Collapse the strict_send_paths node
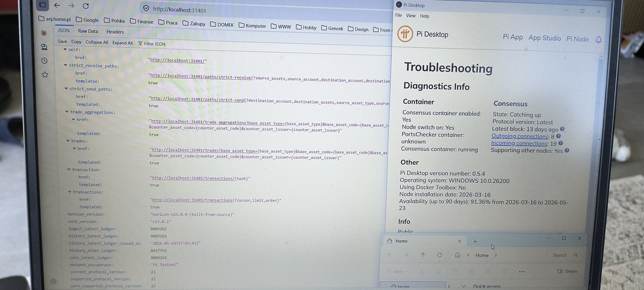Viewport: 644px width, 290px height. (66, 88)
